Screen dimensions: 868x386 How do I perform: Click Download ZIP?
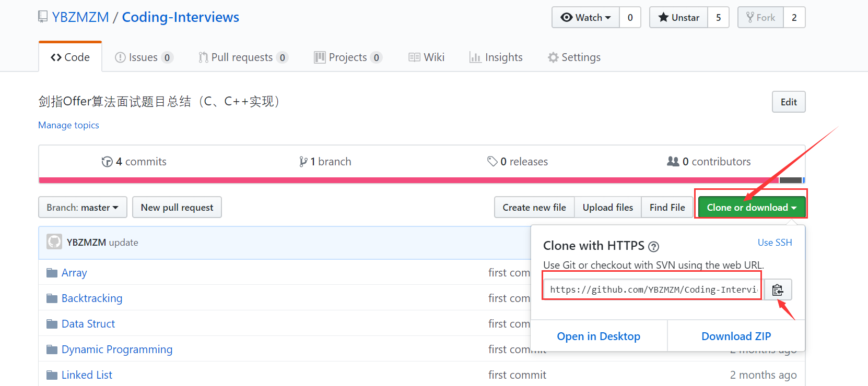(x=736, y=336)
